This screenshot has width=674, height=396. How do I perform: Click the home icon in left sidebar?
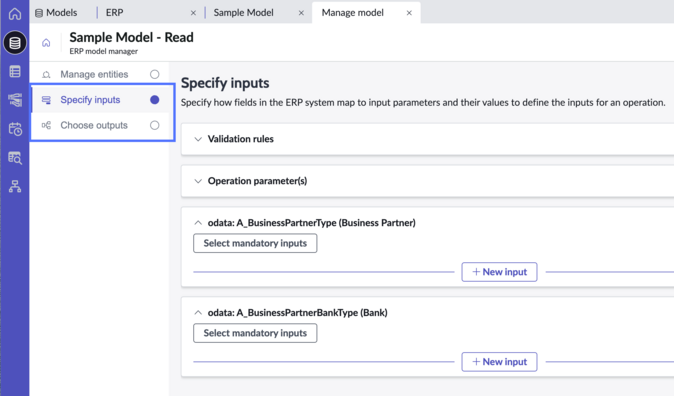pyautogui.click(x=15, y=14)
